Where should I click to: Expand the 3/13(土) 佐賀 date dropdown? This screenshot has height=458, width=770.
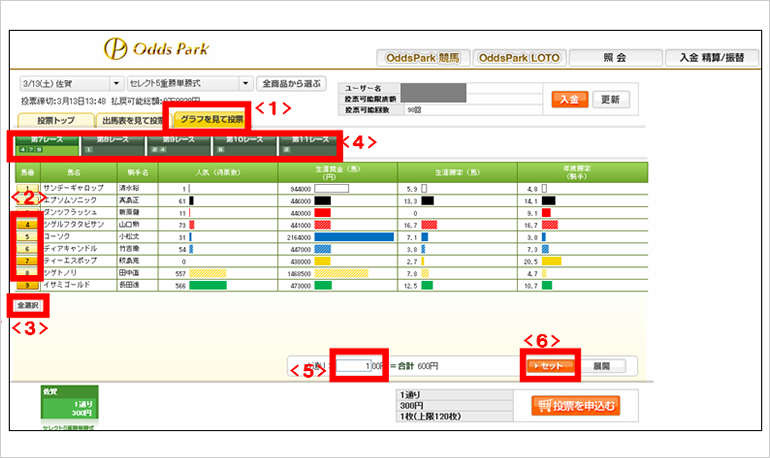tap(71, 83)
